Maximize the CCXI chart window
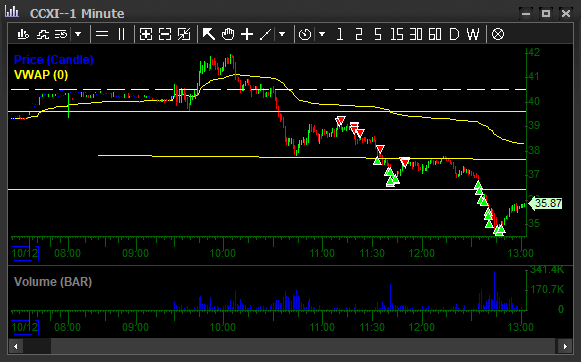This screenshot has height=362, width=581. click(546, 14)
